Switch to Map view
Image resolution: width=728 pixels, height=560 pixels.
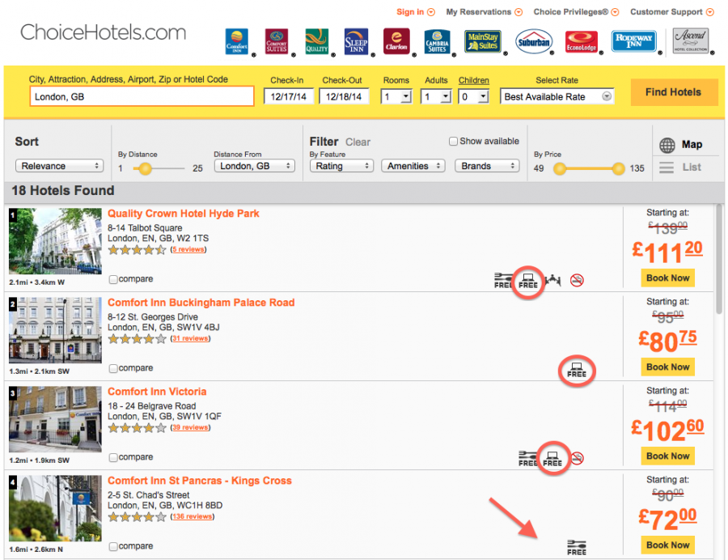pyautogui.click(x=692, y=145)
